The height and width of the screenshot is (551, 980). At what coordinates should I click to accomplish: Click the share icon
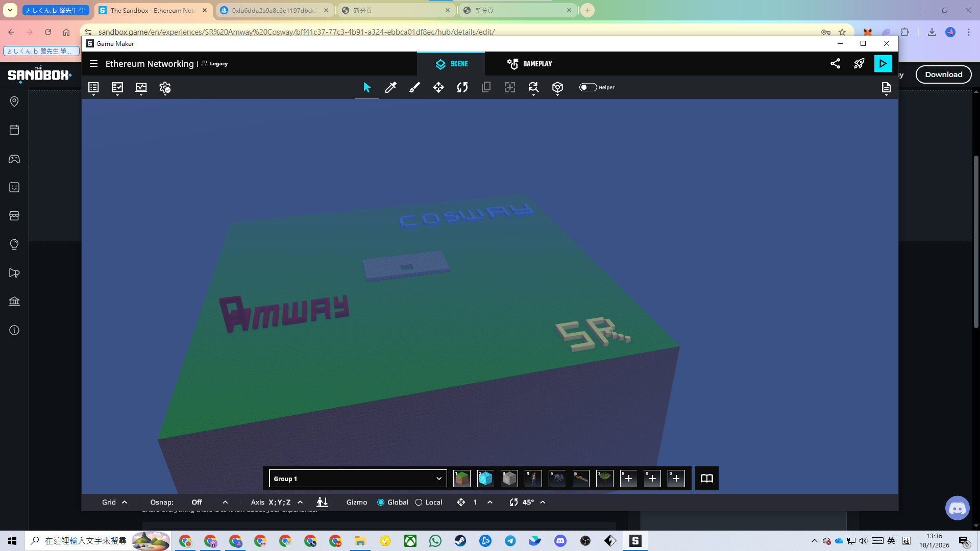pos(836,64)
